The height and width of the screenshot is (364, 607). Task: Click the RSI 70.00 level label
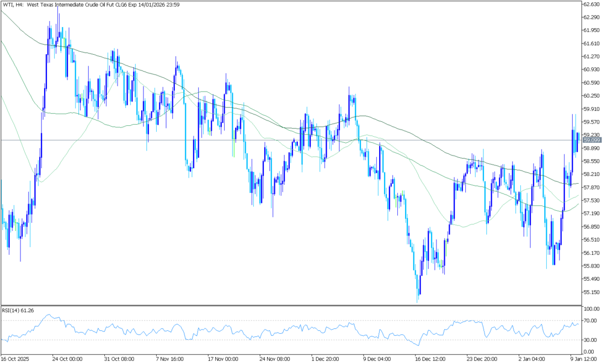click(589, 320)
